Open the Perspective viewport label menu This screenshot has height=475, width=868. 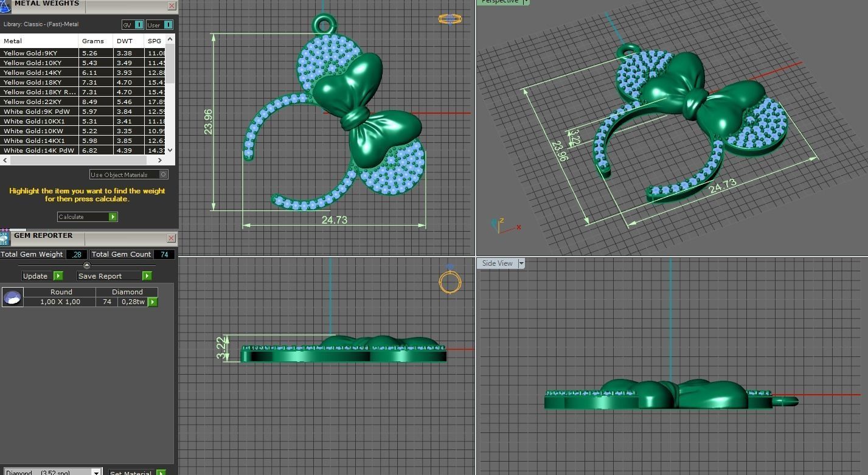[526, 2]
